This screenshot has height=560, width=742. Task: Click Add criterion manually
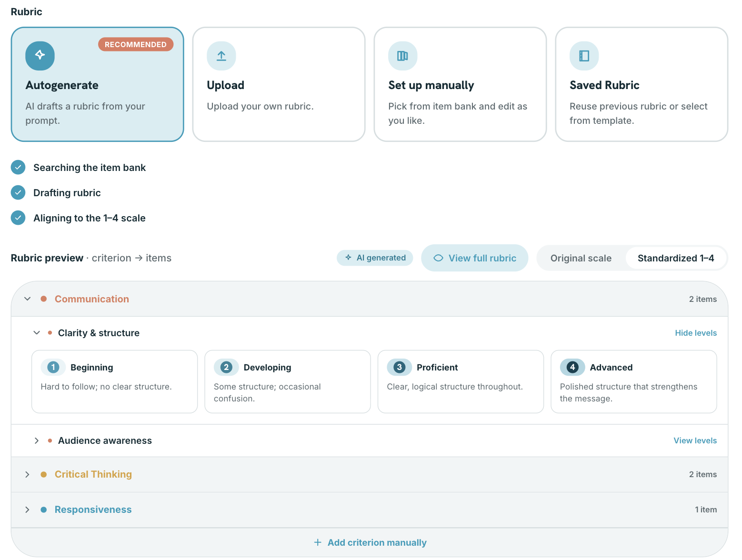coord(370,542)
